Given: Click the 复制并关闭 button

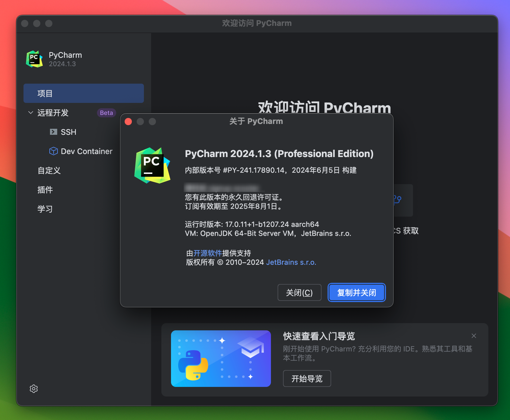Looking at the screenshot, I should pos(356,292).
